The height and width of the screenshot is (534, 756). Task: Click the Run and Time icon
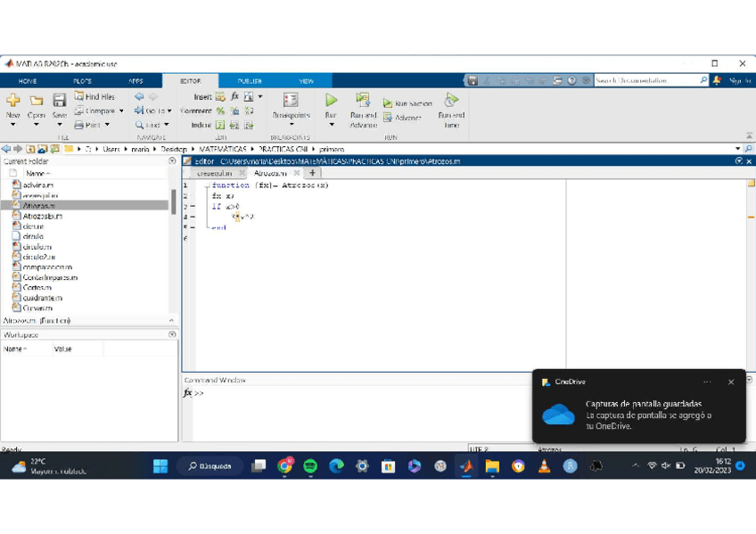click(x=451, y=101)
